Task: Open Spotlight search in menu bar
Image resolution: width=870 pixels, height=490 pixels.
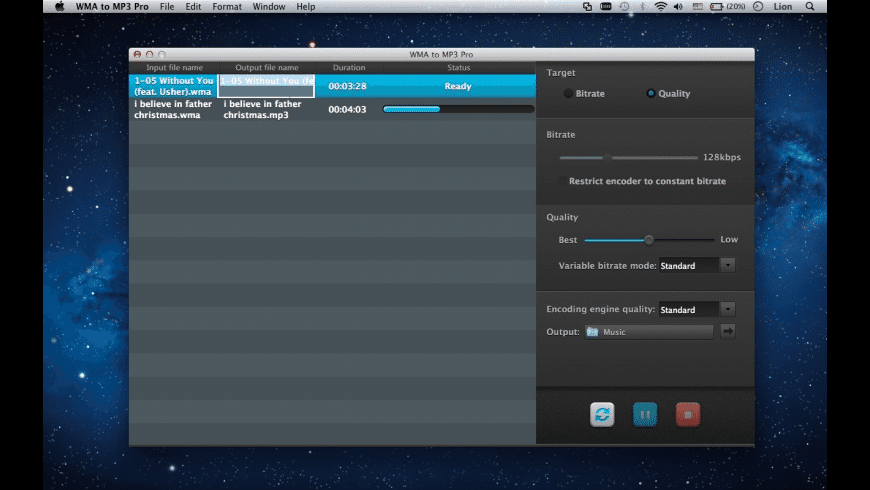Action: (810, 7)
